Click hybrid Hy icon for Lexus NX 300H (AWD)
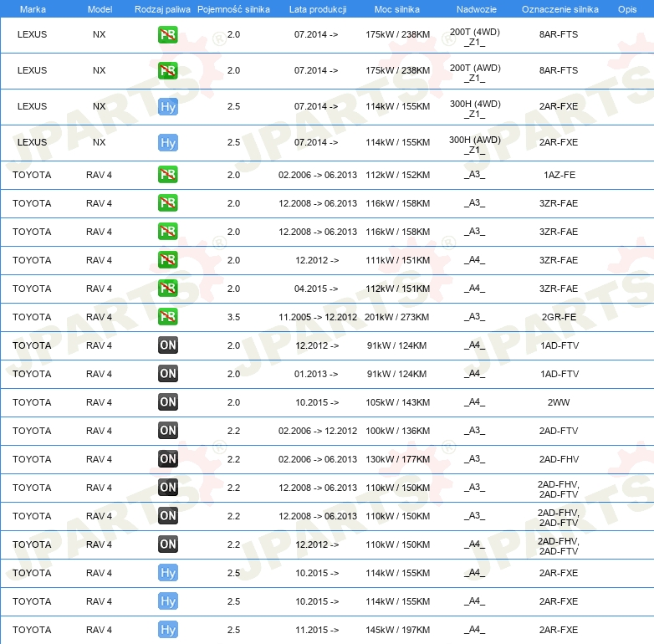 click(168, 143)
